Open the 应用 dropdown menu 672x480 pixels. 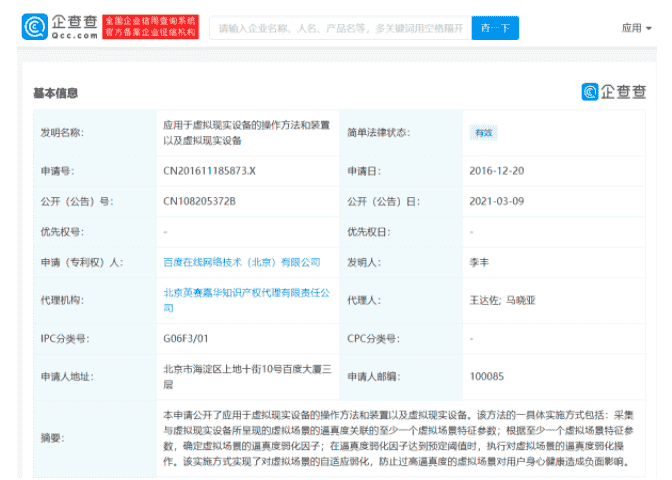click(636, 28)
